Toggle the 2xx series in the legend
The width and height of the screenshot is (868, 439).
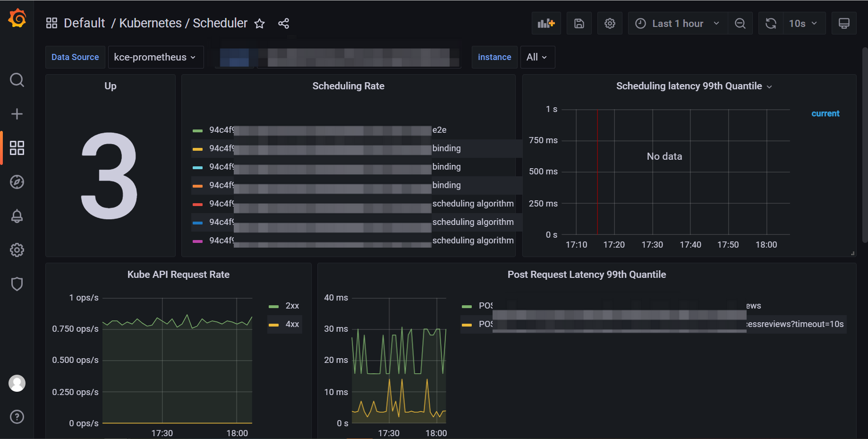coord(292,306)
